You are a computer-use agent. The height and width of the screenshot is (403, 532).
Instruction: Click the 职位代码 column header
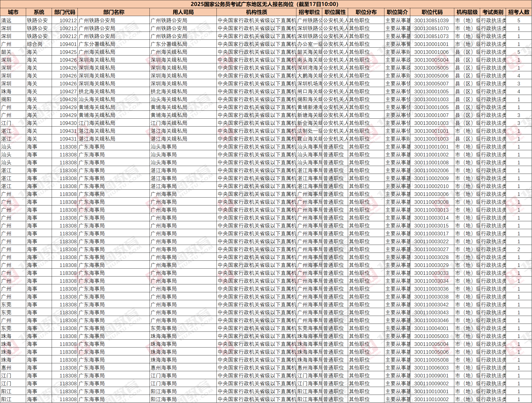pyautogui.click(x=432, y=12)
